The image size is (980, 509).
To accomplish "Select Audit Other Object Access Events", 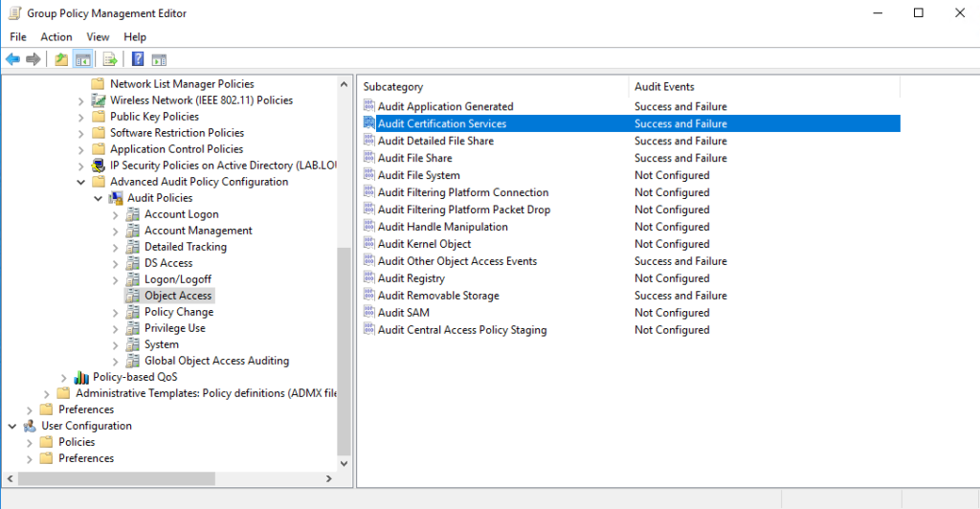I will pos(457,261).
